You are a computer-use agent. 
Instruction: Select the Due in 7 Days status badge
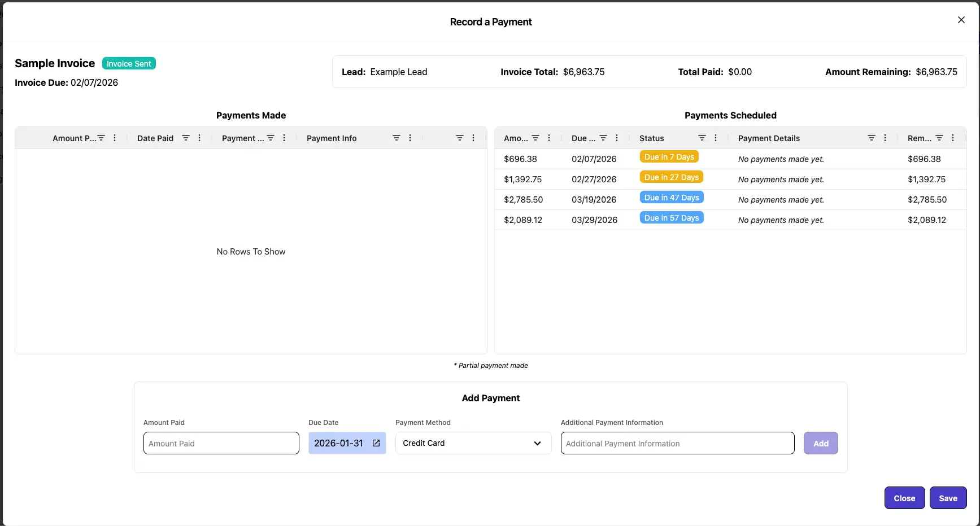click(x=669, y=157)
